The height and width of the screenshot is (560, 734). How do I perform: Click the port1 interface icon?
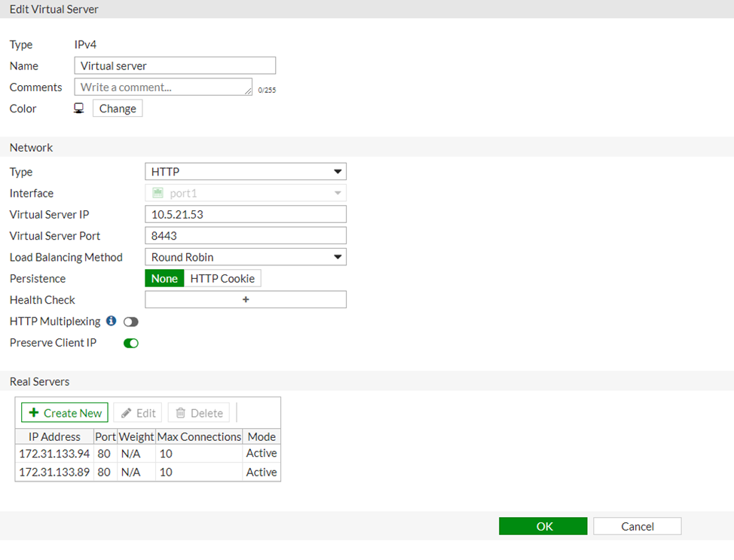click(x=158, y=194)
